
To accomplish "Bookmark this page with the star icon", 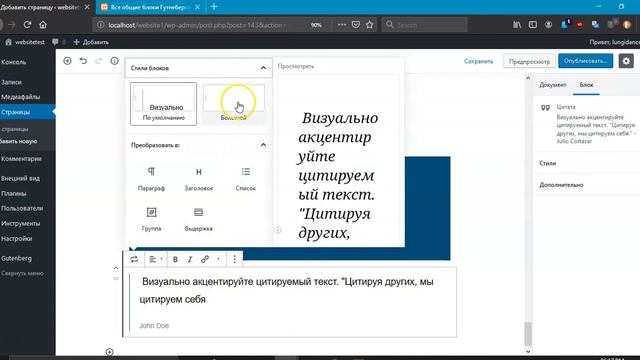I will tap(370, 24).
